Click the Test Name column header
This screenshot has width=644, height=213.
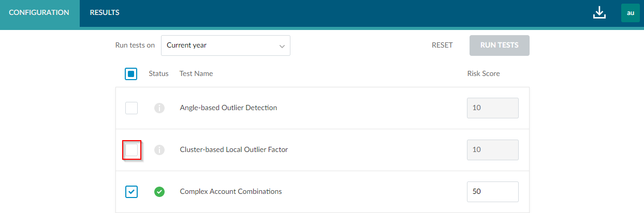196,74
